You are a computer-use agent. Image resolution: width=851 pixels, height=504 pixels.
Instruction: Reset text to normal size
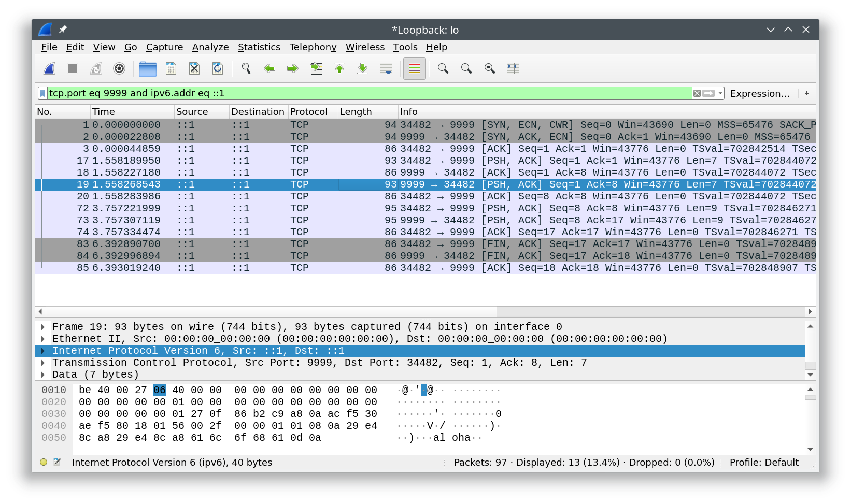tap(490, 68)
